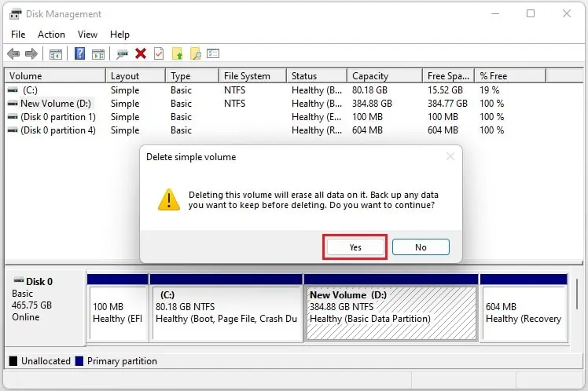Click the Back arrow toolbar icon
This screenshot has width=588, height=391.
point(13,53)
